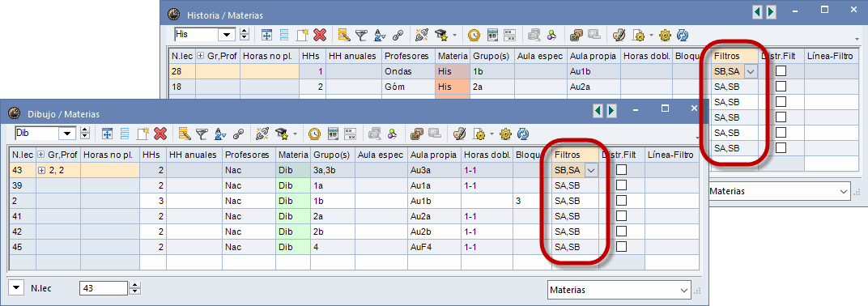Click the cross-arrows grid icon in Dibujo toolbar
The height and width of the screenshot is (306, 868).
tap(108, 134)
